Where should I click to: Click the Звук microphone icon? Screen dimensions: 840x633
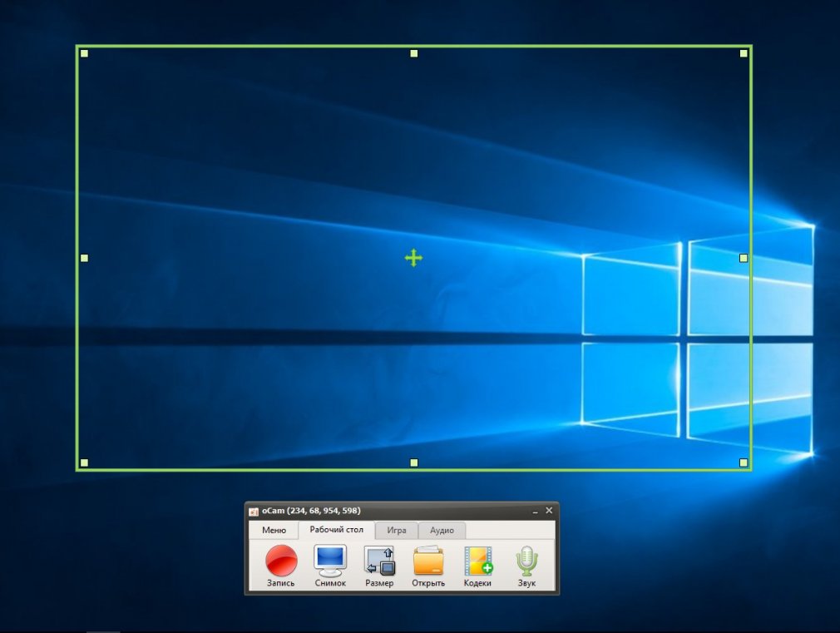coord(526,566)
